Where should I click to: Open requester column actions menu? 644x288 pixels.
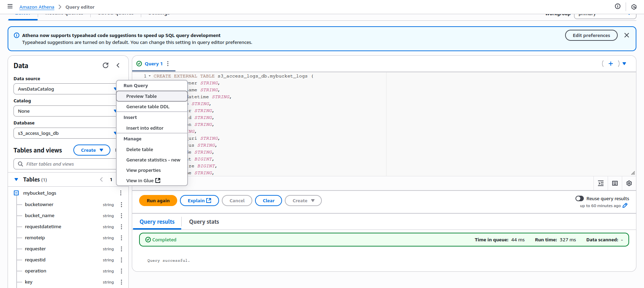click(121, 249)
